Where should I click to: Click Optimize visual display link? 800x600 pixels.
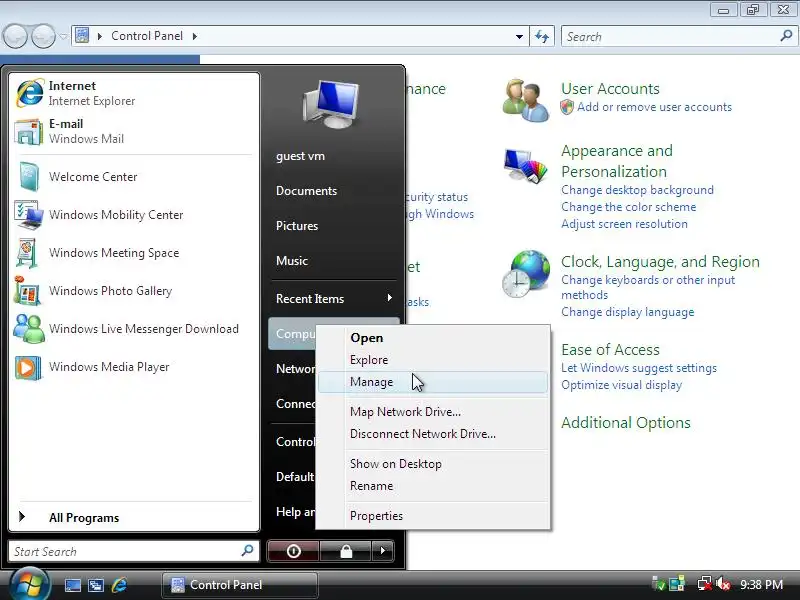tap(621, 385)
